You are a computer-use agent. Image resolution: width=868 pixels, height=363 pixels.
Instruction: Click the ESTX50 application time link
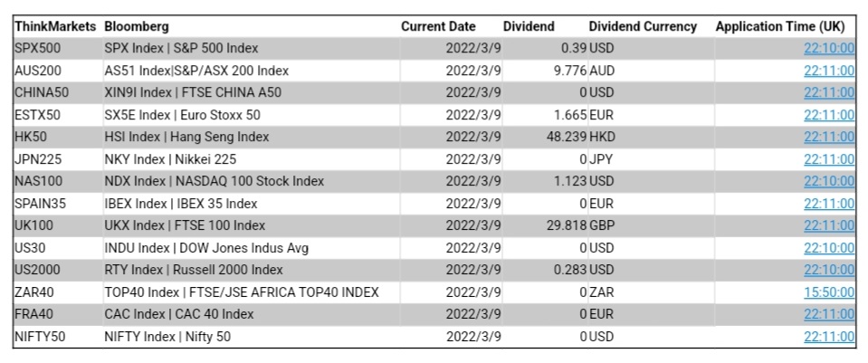828,115
